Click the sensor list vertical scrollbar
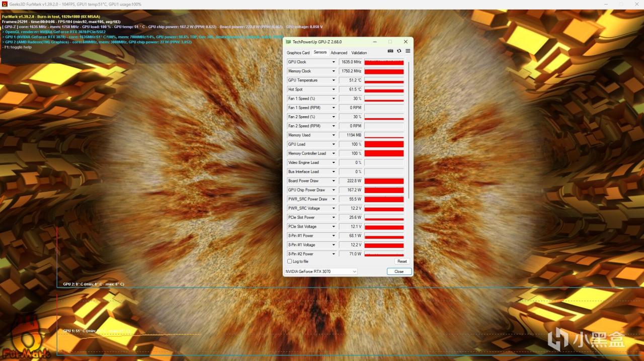 point(409,130)
